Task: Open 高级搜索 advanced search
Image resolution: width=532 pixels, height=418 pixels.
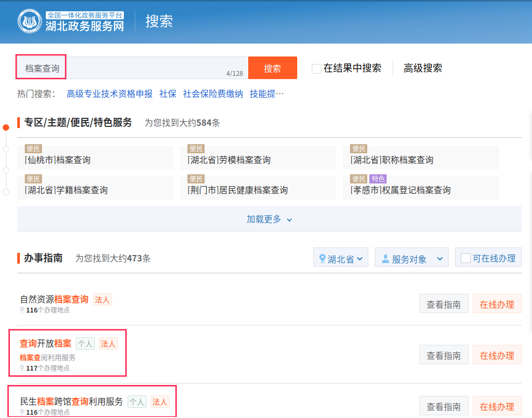Action: click(x=423, y=68)
